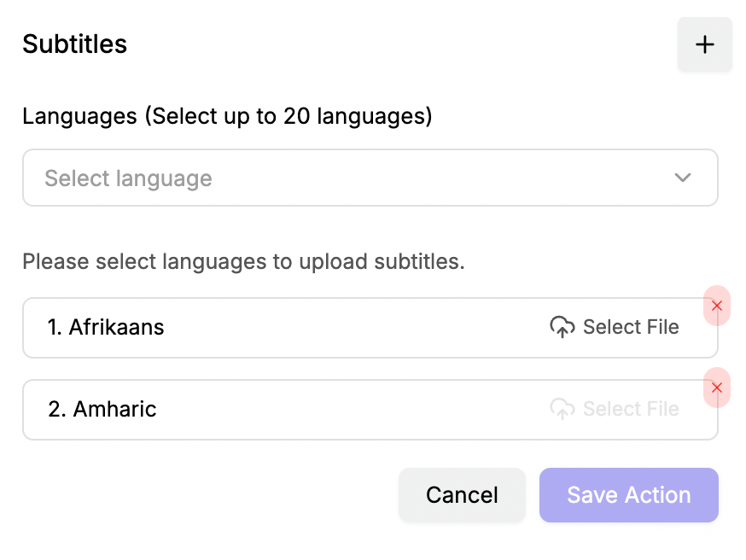Click the "Please select languages" helper text
Image resolution: width=746 pixels, height=560 pixels.
[243, 261]
